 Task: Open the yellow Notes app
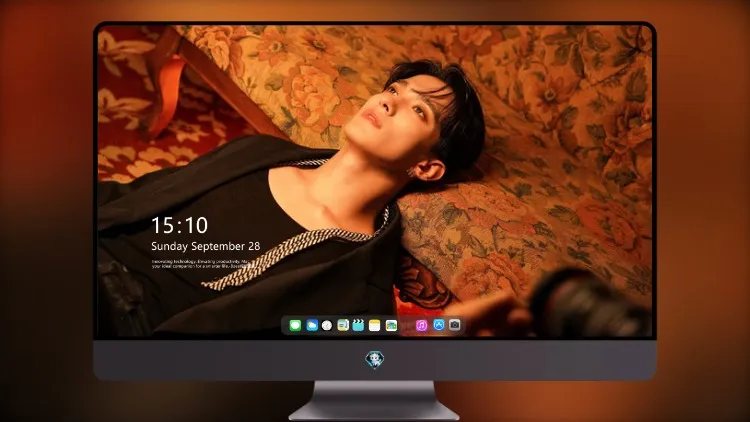[375, 325]
